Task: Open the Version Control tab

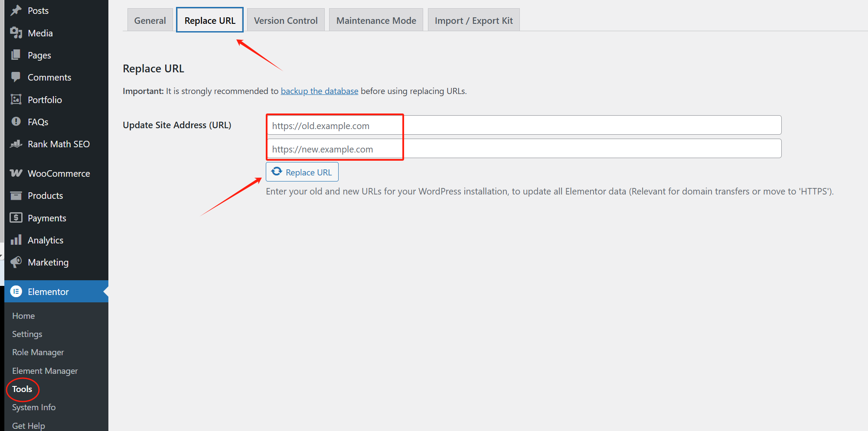Action: pos(286,20)
